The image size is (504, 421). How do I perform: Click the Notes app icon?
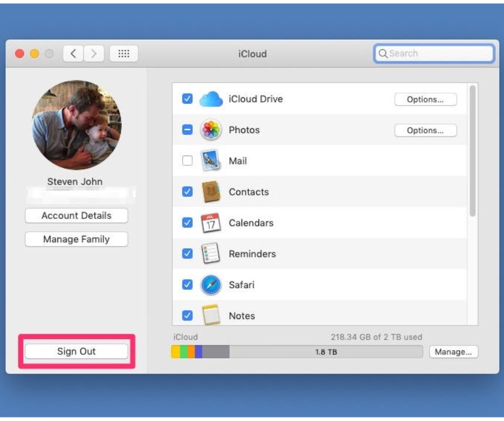pos(210,316)
